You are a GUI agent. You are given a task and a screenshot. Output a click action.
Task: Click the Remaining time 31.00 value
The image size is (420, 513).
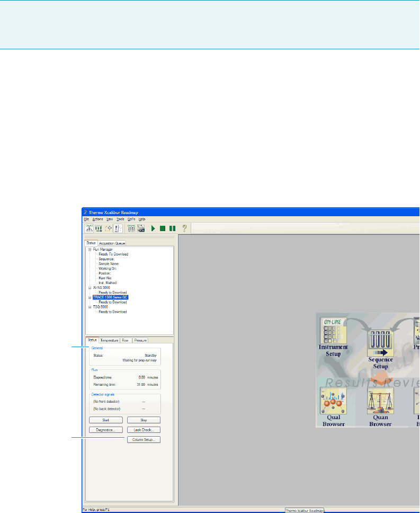tap(141, 385)
